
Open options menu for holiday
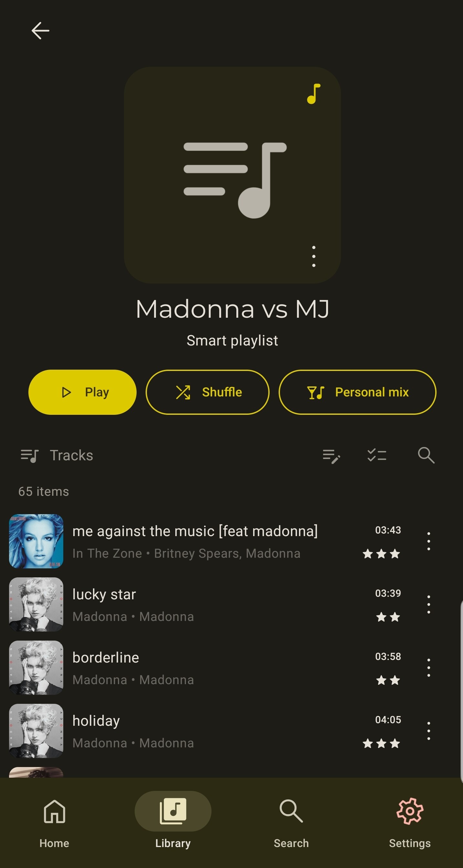click(428, 731)
